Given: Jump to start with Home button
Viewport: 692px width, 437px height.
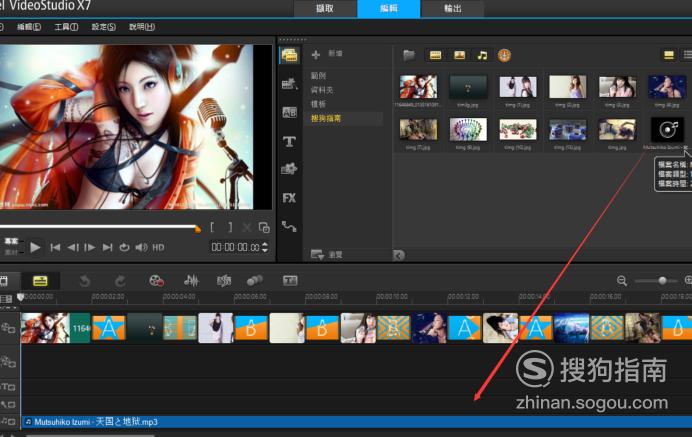Looking at the screenshot, I should tap(55, 248).
